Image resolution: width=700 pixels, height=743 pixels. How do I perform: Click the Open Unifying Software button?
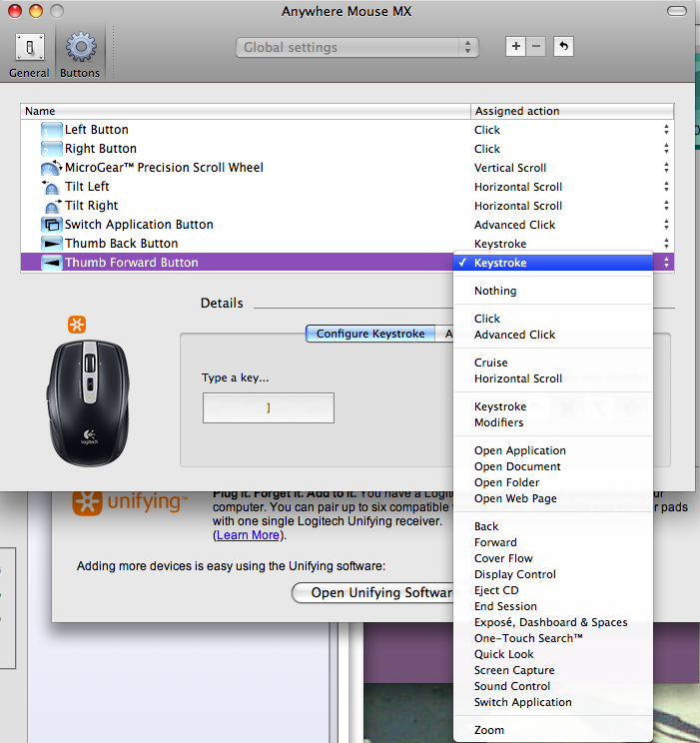(372, 593)
